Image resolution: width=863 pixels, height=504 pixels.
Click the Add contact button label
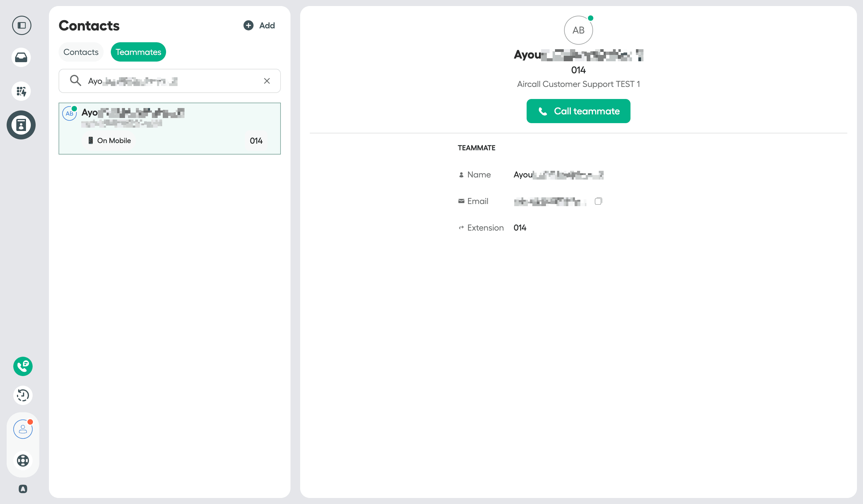pyautogui.click(x=267, y=25)
